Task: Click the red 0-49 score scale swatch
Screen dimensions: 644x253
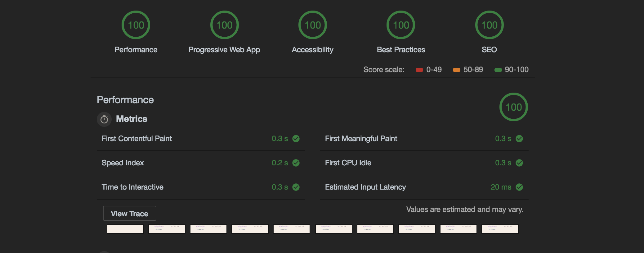Action: pos(419,70)
